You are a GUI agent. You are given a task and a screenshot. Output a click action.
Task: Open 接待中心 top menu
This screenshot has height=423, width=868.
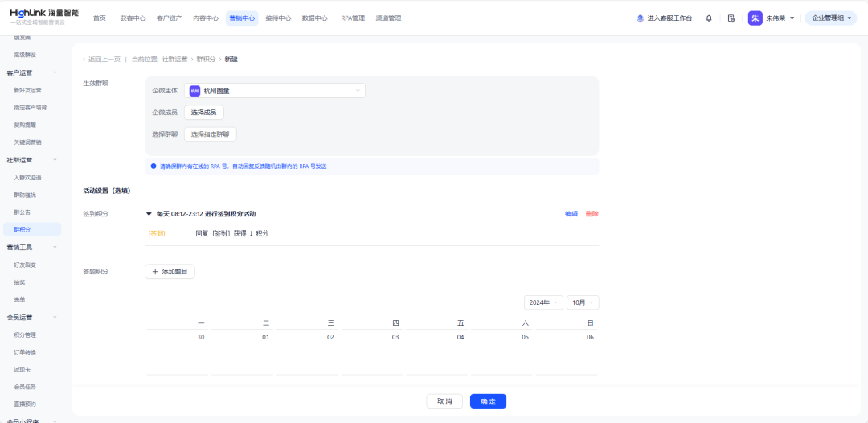(x=278, y=18)
